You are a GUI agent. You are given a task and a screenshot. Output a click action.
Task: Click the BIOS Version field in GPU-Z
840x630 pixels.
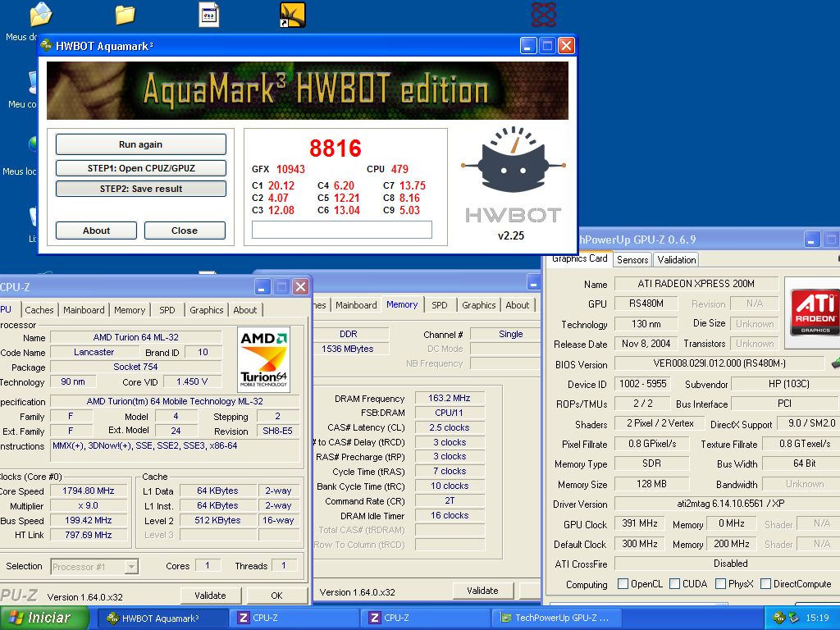[x=719, y=363]
